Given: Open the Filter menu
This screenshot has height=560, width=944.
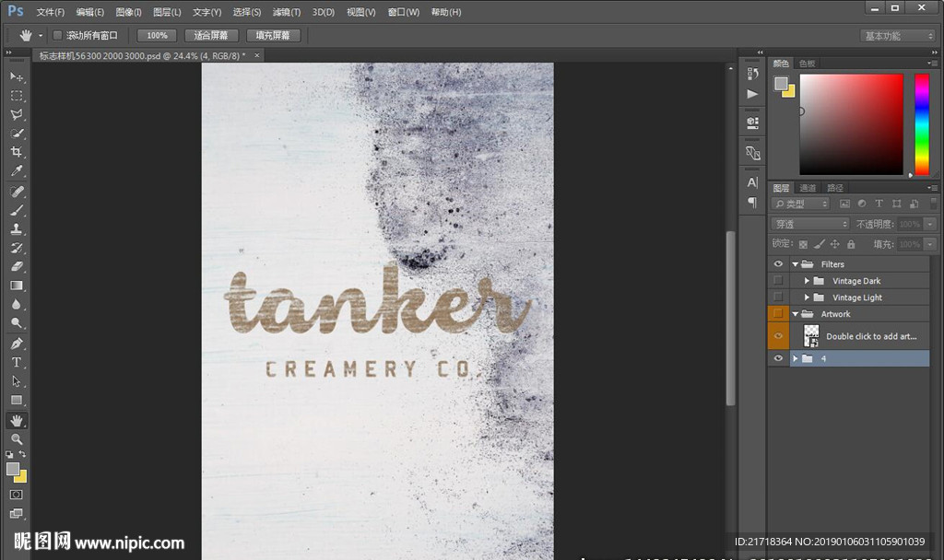Looking at the screenshot, I should pyautogui.click(x=287, y=12).
